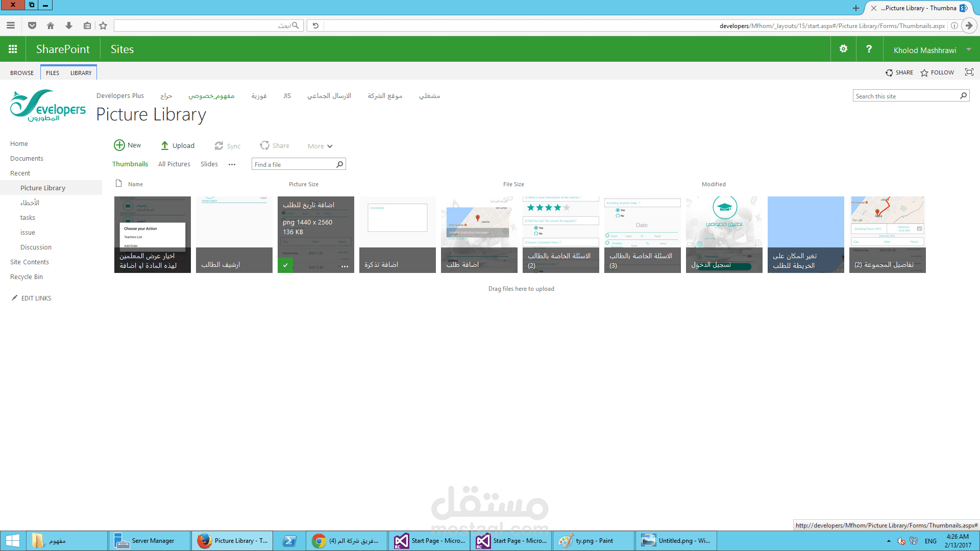Click the EDIT LINKS link
The image size is (980, 551).
coord(36,298)
